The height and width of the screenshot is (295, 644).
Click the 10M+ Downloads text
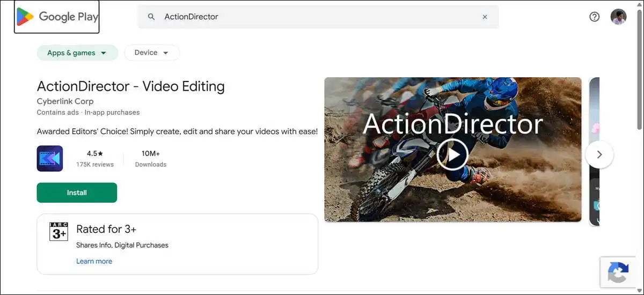151,159
